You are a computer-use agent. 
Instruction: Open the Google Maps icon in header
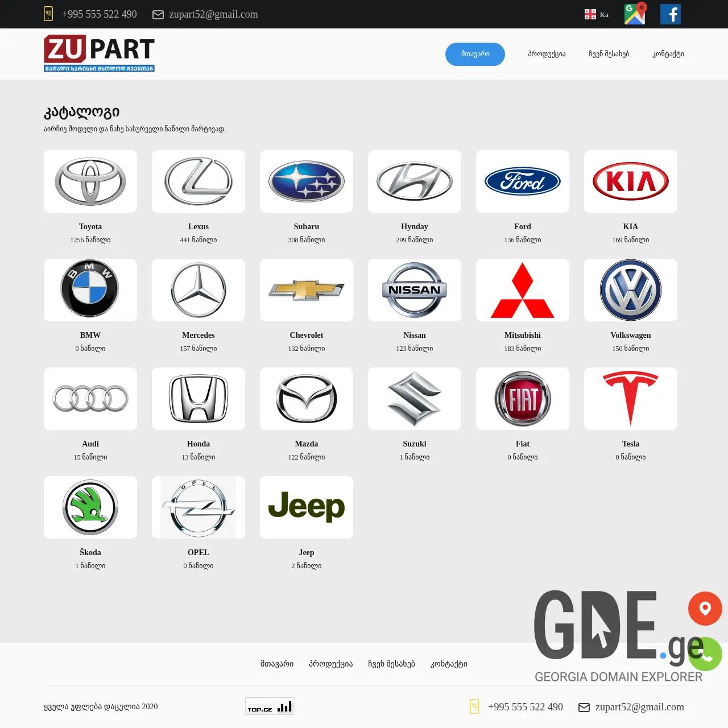click(x=635, y=14)
